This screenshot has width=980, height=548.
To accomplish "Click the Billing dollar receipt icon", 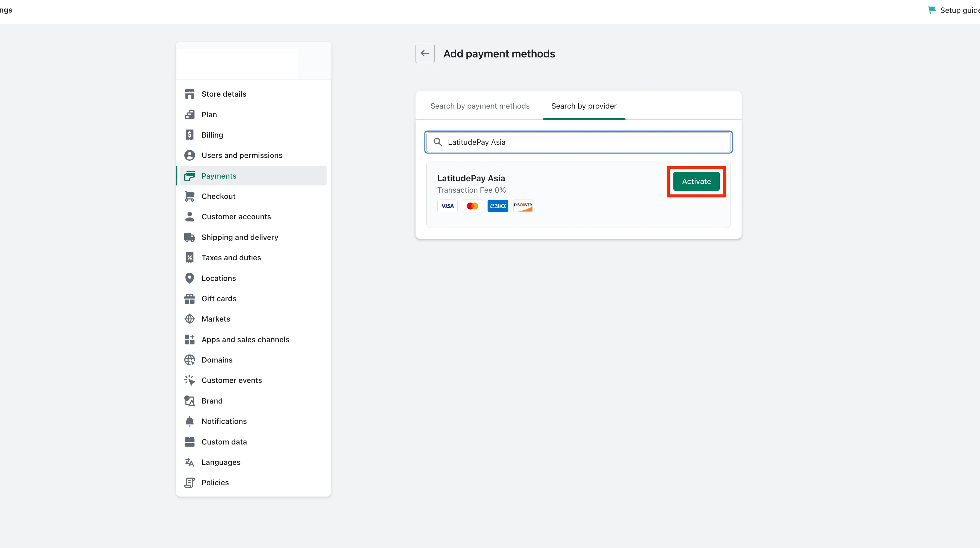I will 189,135.
